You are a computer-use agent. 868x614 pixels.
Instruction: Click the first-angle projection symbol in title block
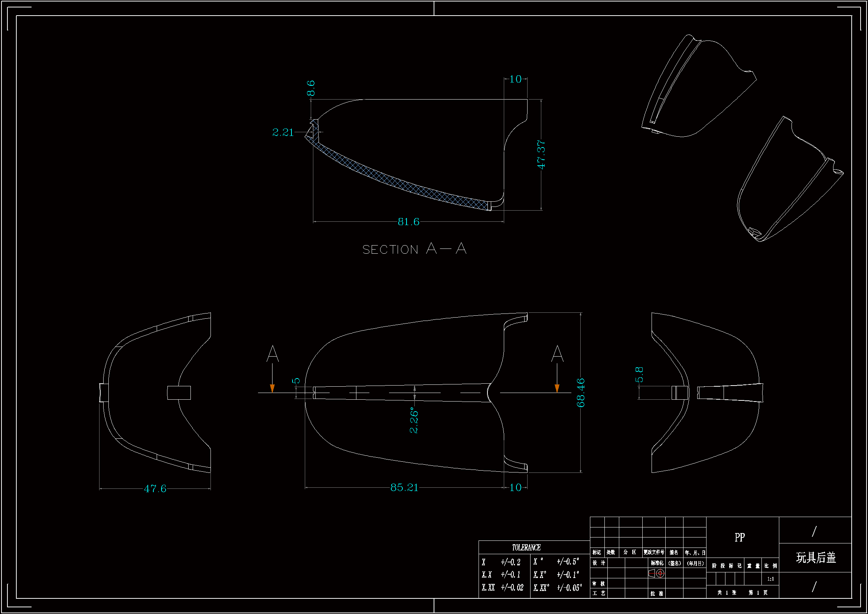click(x=657, y=574)
